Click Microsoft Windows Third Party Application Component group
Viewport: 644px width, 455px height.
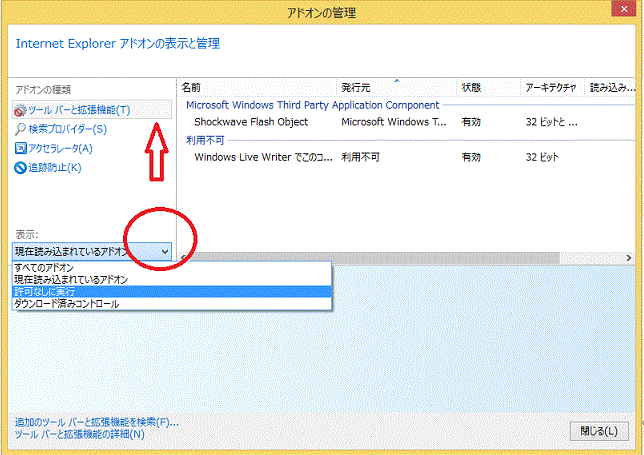[x=313, y=105]
